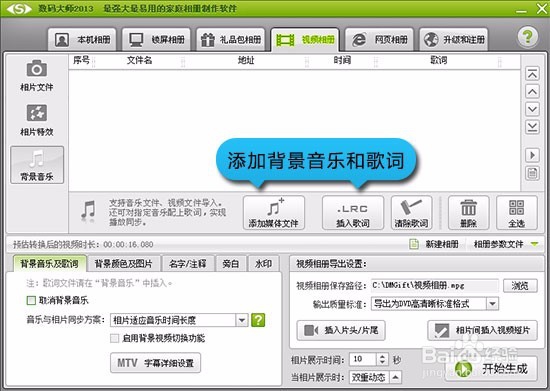550x391 pixels.
Task: Click the document list icon under play button
Action: click(x=532, y=173)
